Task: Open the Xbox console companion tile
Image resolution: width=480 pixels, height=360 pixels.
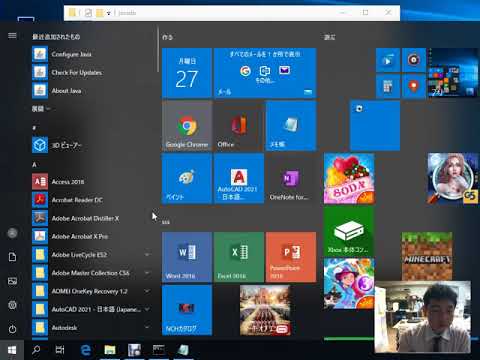Action: coord(349,231)
